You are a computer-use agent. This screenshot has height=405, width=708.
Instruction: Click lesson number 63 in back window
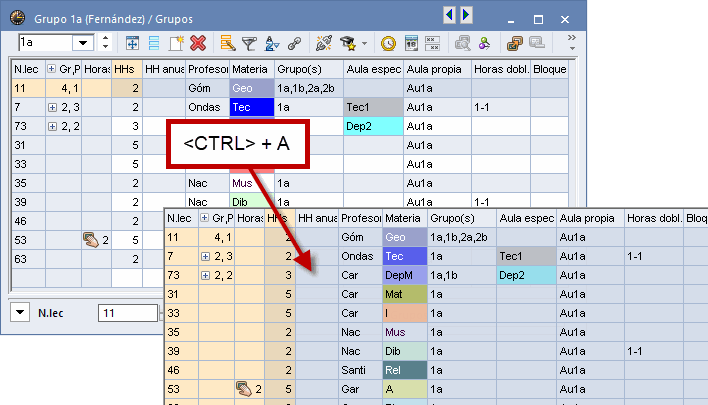tap(28, 259)
